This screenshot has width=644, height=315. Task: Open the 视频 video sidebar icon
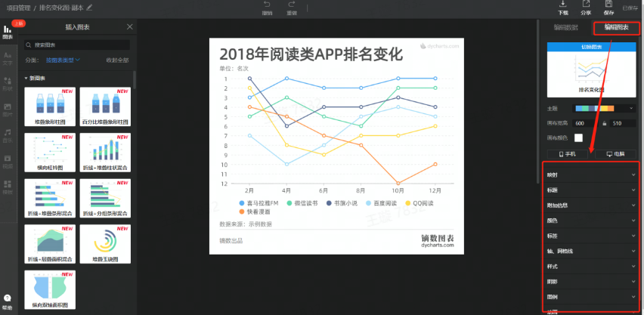8,162
